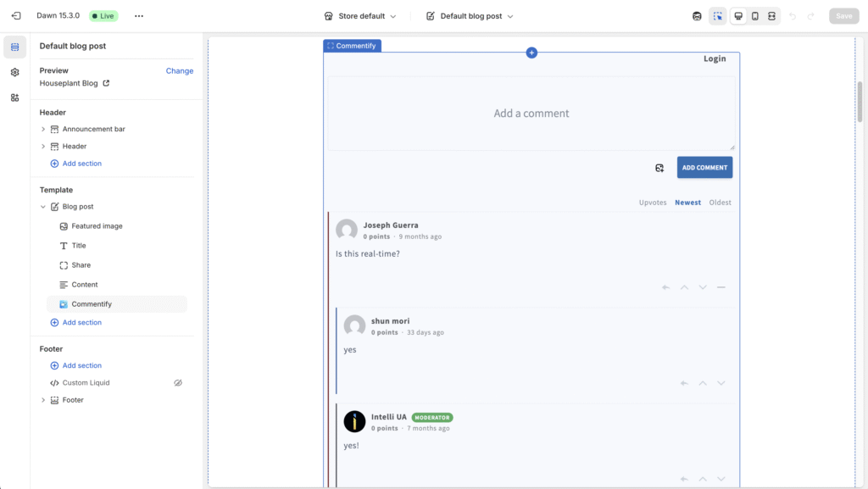
Task: Click Change next to Preview
Action: pos(180,71)
